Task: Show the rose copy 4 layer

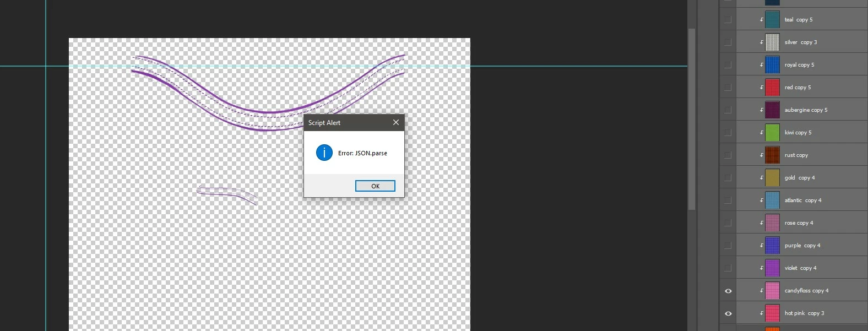Action: coord(728,223)
